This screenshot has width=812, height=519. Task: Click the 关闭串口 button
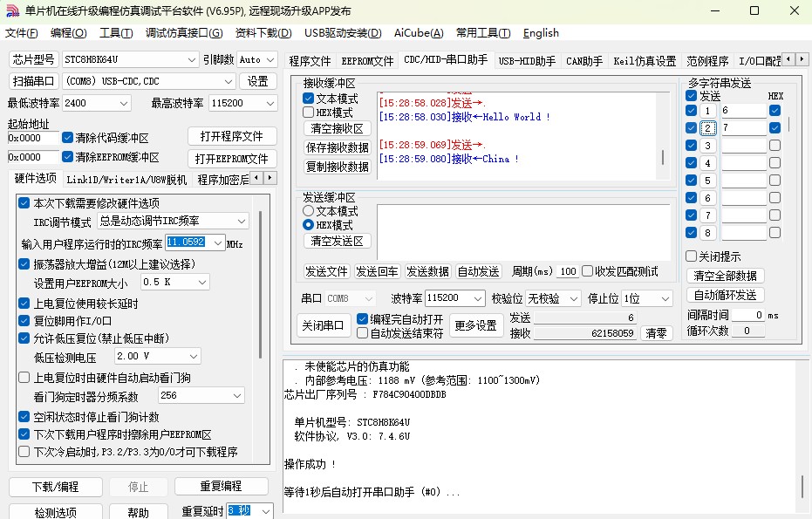point(323,325)
